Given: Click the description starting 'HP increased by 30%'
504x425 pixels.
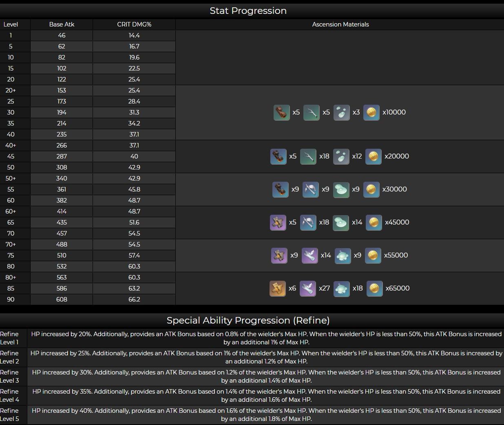Looking at the screenshot, I should pos(266,377).
